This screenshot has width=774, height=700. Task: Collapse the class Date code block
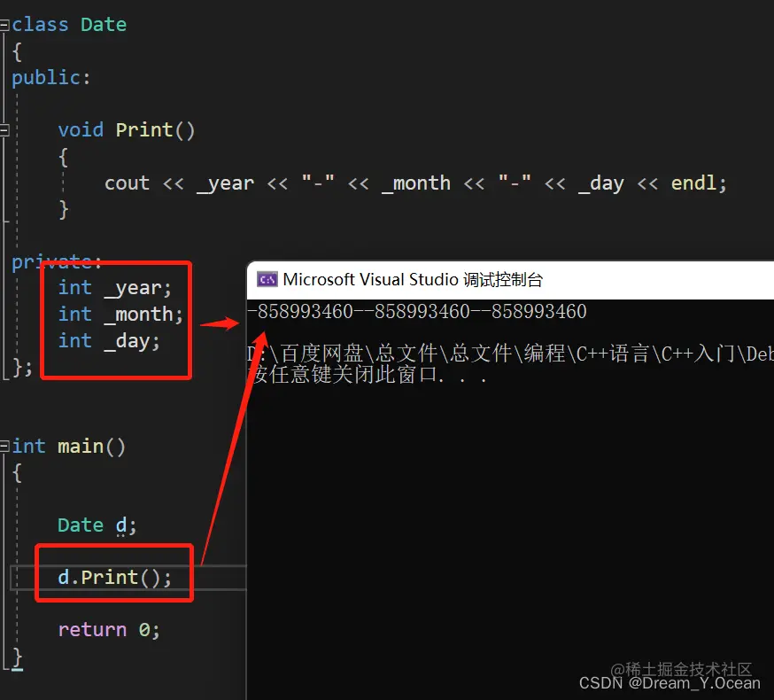(4, 25)
